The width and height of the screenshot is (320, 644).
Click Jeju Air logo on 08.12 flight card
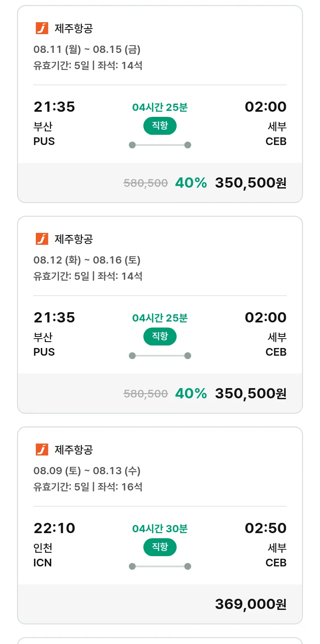coord(42,239)
